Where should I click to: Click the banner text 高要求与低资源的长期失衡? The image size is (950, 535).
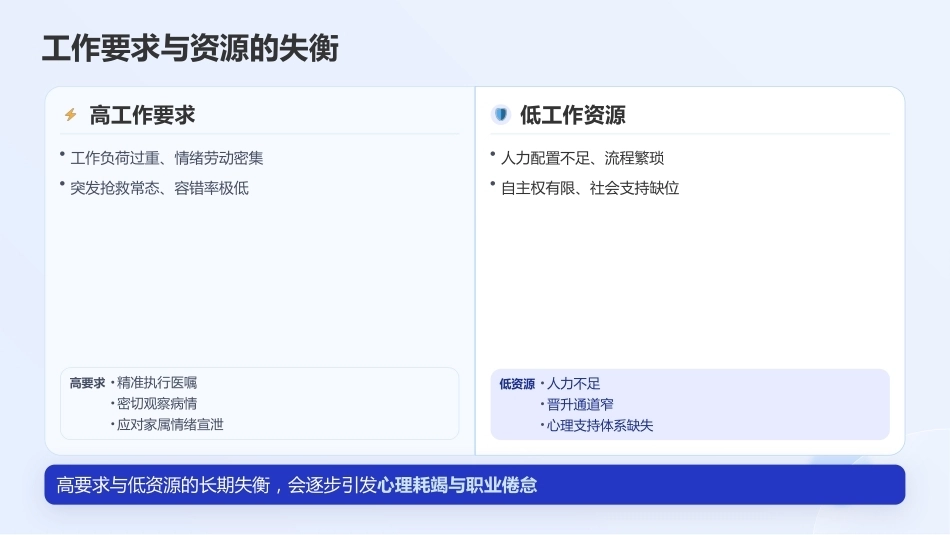[x=163, y=485]
